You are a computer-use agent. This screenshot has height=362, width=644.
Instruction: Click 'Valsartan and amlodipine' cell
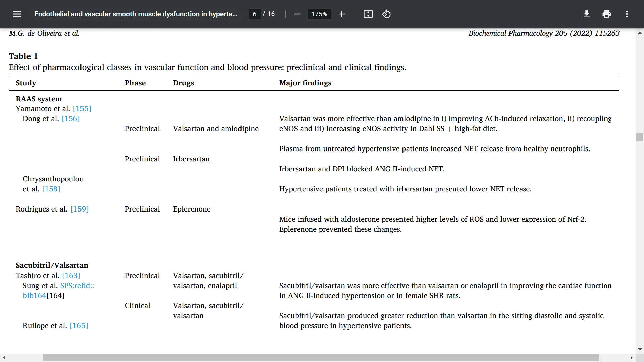(216, 129)
